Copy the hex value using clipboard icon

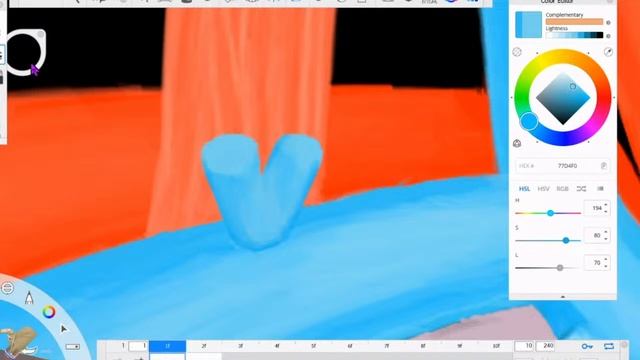click(x=604, y=166)
